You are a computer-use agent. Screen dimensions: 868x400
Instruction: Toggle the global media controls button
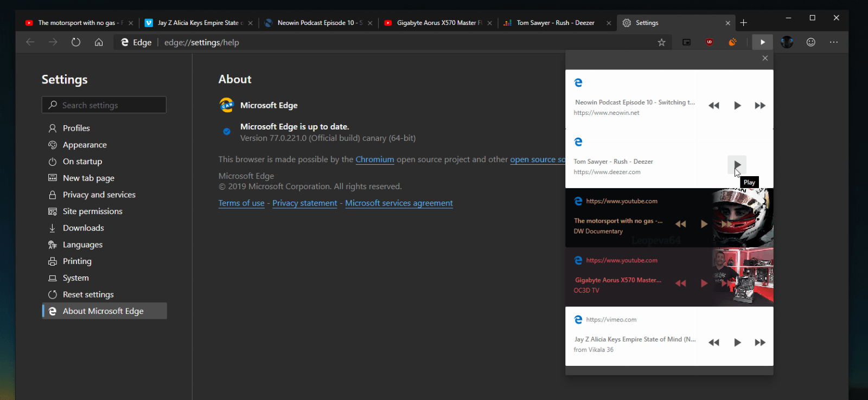[x=763, y=42]
